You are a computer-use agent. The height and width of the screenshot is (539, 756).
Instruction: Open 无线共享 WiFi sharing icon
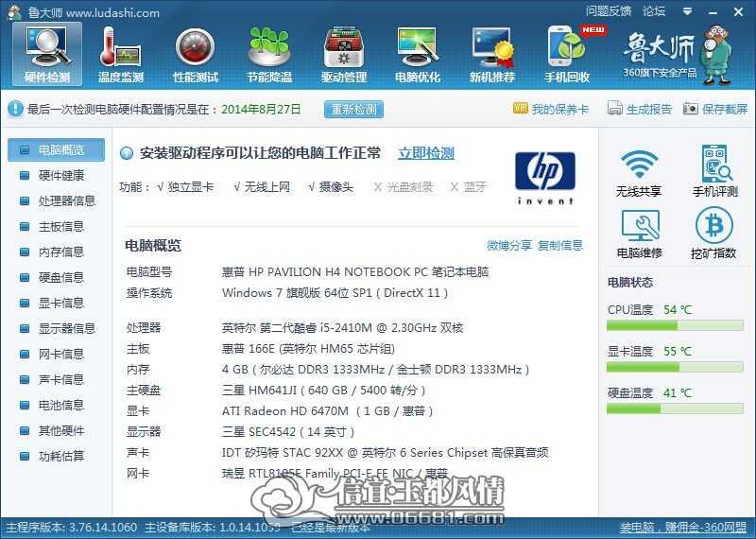(639, 172)
